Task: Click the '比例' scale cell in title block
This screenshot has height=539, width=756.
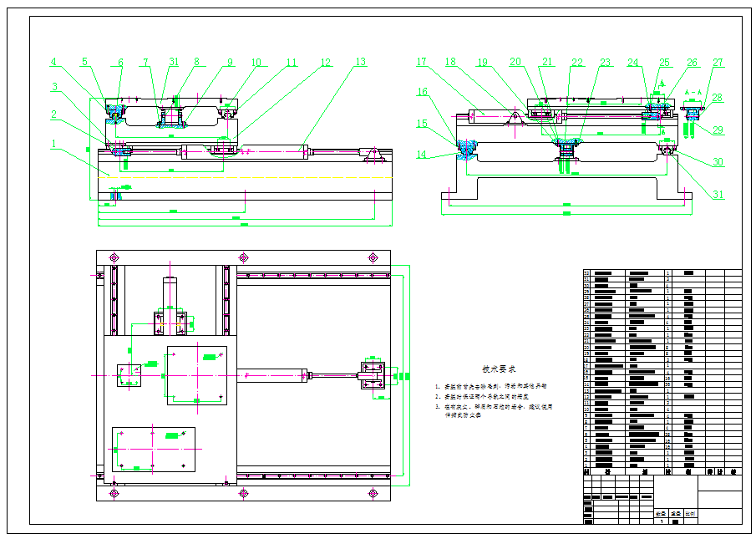Action: tap(690, 514)
